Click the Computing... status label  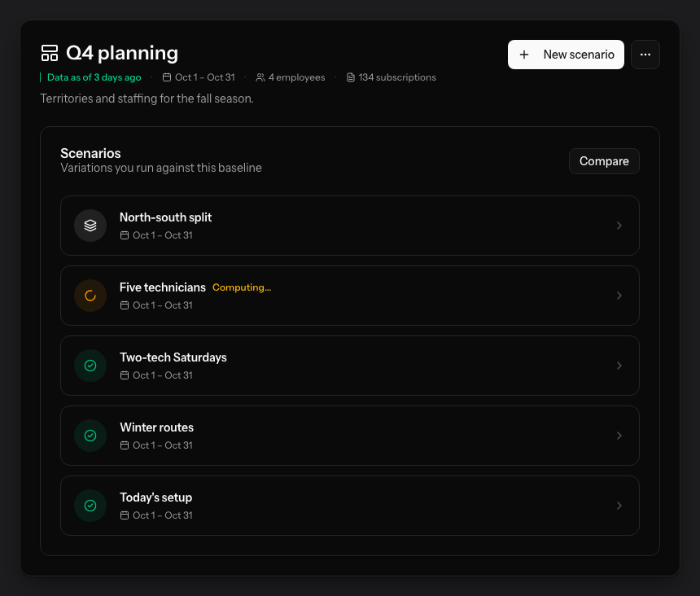242,287
